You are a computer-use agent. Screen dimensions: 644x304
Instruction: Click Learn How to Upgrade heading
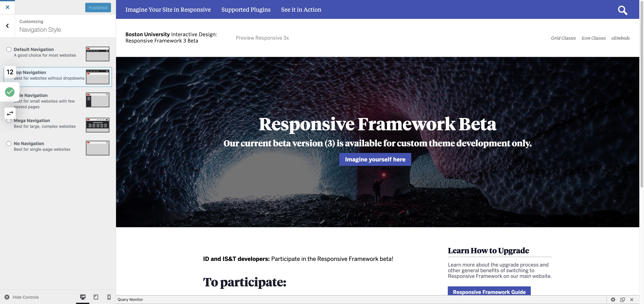(488, 251)
